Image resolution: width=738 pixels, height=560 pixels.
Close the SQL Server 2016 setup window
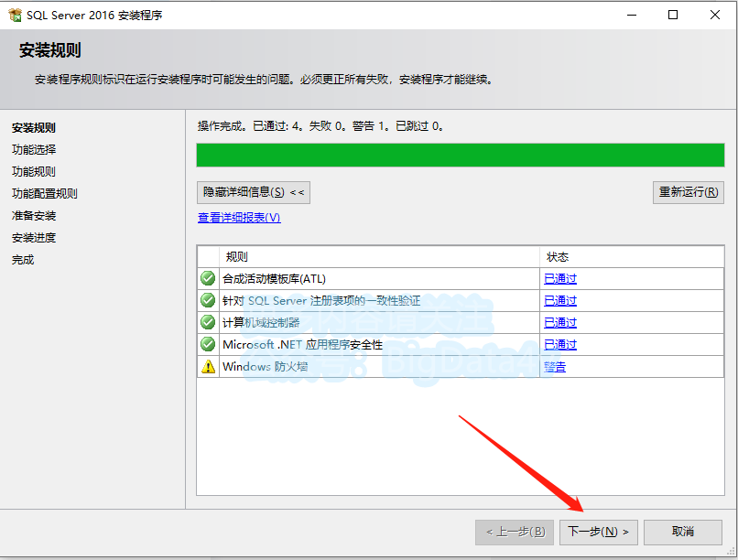click(715, 15)
